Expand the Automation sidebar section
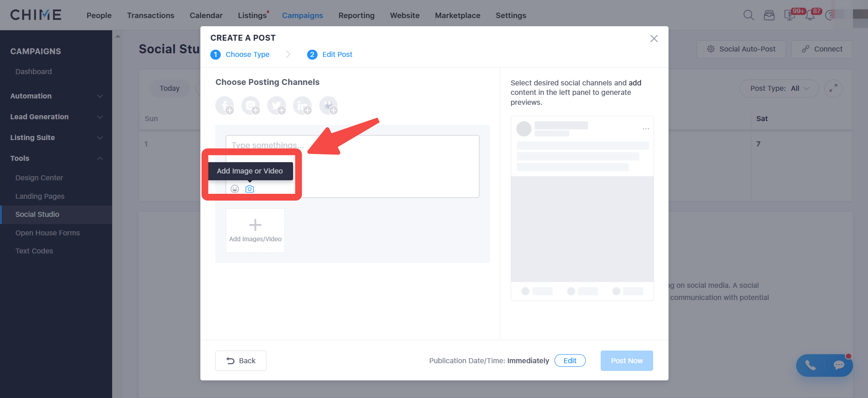 click(x=56, y=96)
